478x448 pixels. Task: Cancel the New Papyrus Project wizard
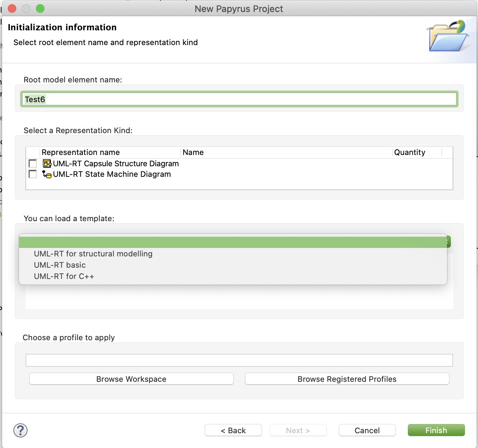pyautogui.click(x=367, y=430)
